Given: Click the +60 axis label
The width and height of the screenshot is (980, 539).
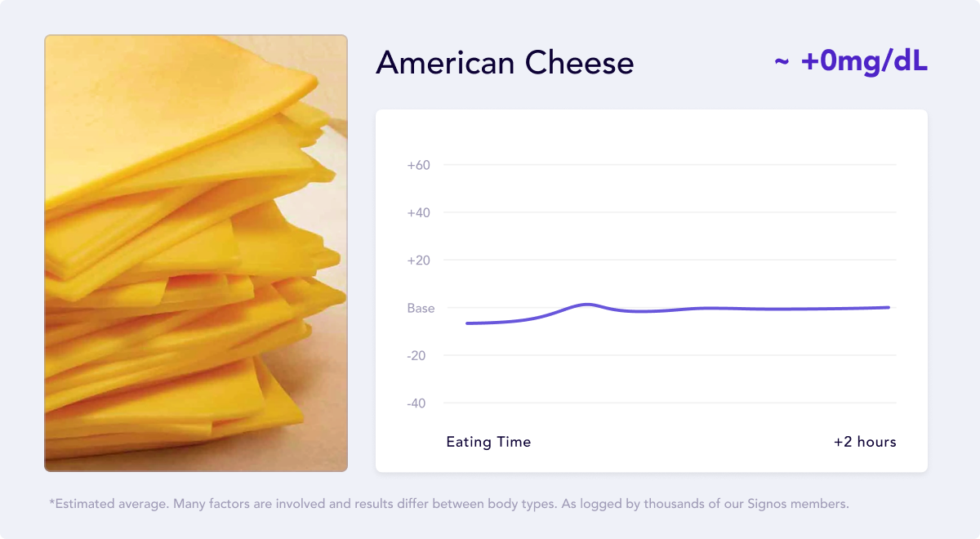Looking at the screenshot, I should [x=419, y=165].
